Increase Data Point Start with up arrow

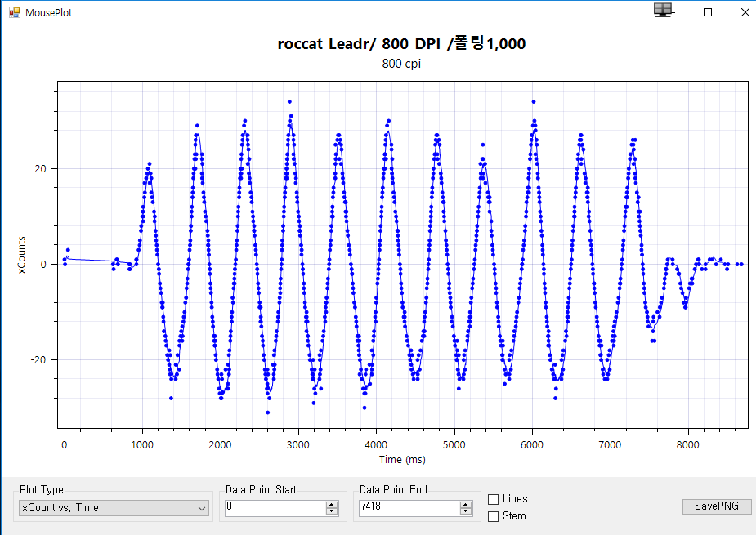point(332,504)
